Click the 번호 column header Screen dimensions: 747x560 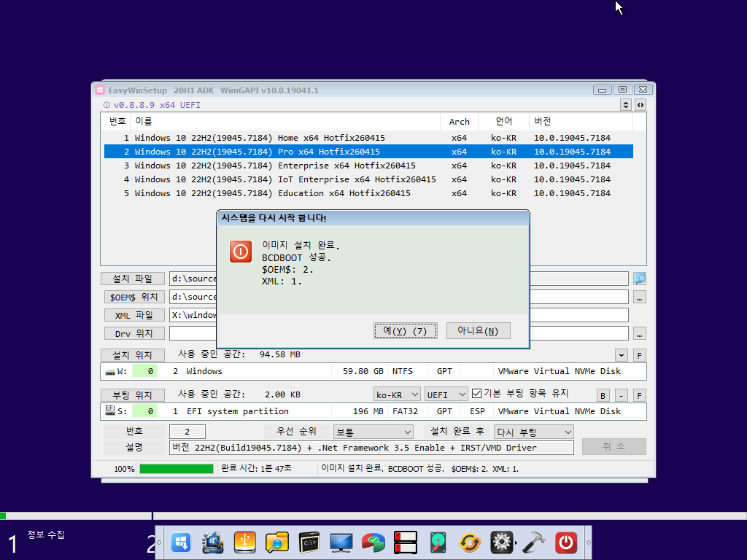click(x=116, y=122)
